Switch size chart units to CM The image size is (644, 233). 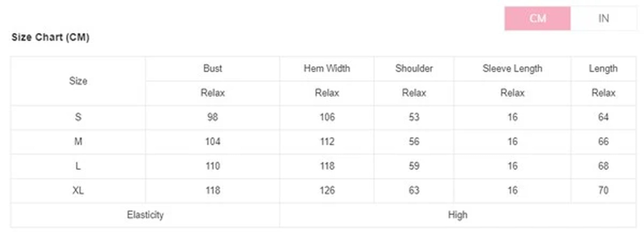(x=537, y=18)
